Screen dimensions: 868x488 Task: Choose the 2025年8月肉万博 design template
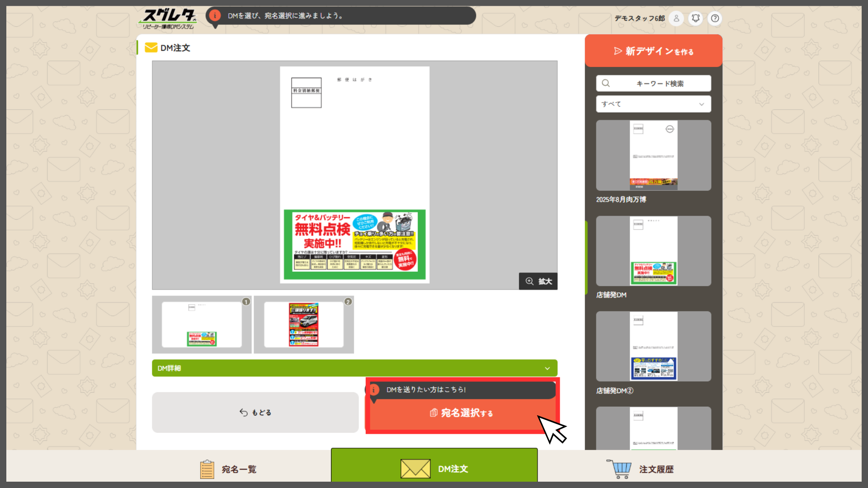[653, 155]
